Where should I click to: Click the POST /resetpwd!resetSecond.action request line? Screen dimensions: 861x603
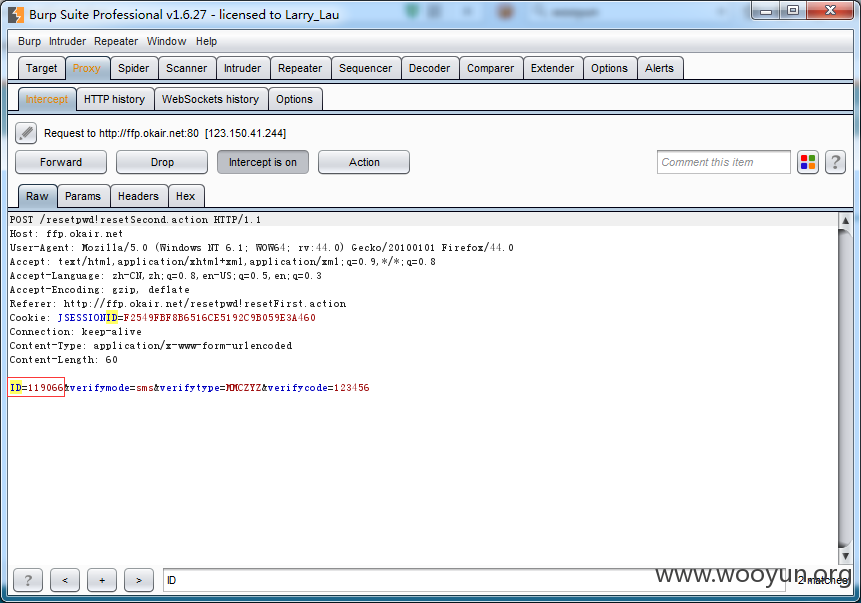(x=136, y=220)
